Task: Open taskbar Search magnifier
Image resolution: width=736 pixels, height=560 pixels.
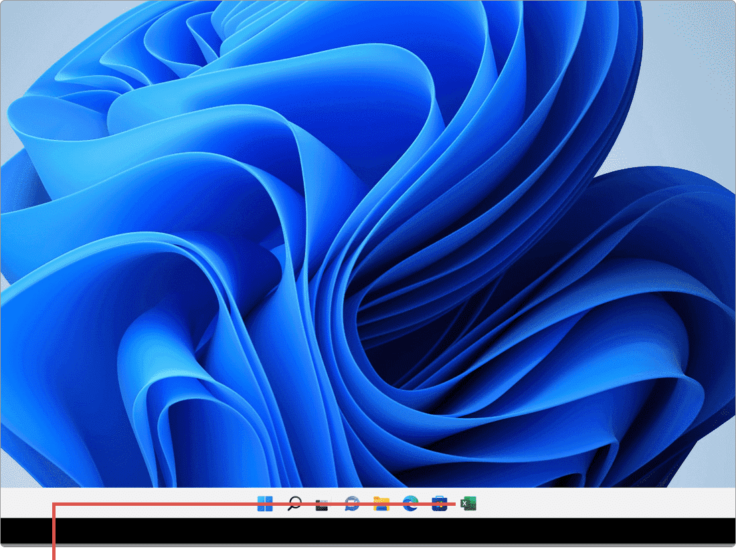Action: pos(294,504)
